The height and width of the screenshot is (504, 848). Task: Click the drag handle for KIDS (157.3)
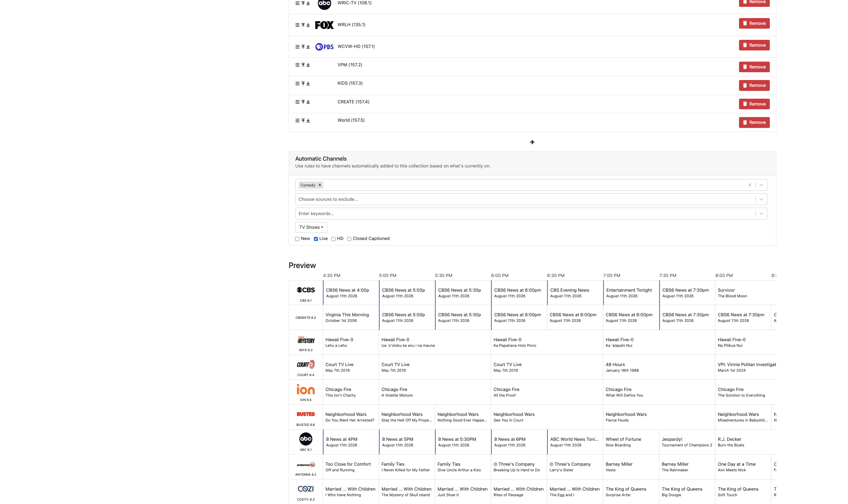click(297, 83)
